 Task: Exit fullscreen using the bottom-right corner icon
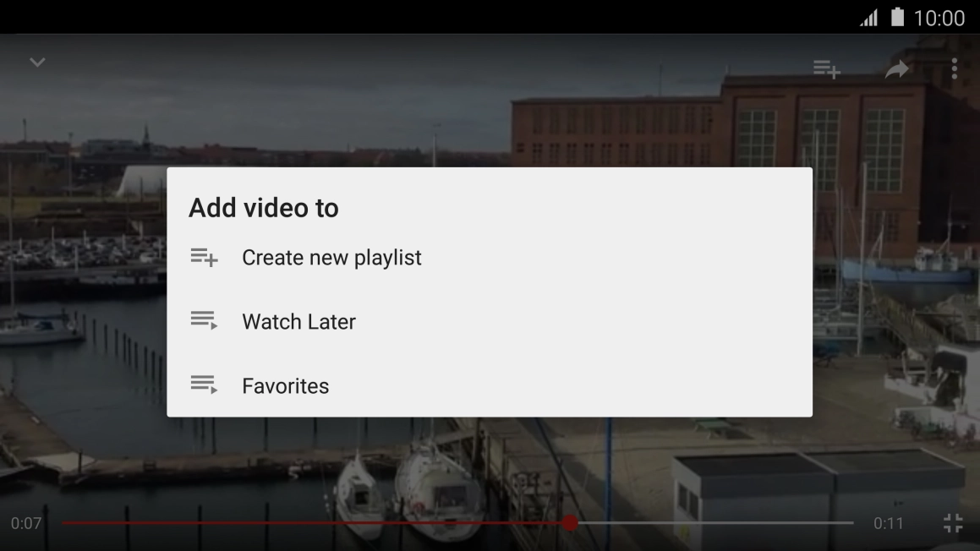953,523
